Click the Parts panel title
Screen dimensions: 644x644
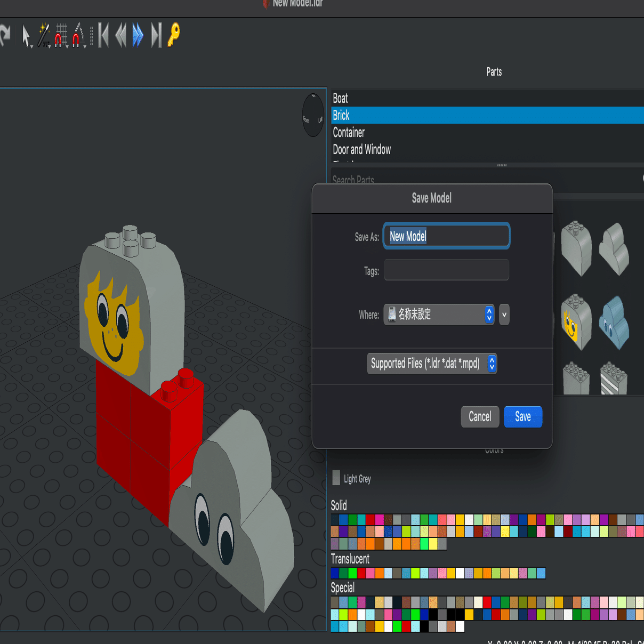coord(494,72)
